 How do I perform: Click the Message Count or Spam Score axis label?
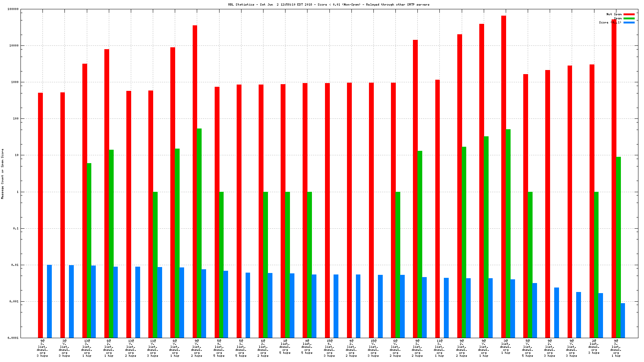pos(2,174)
